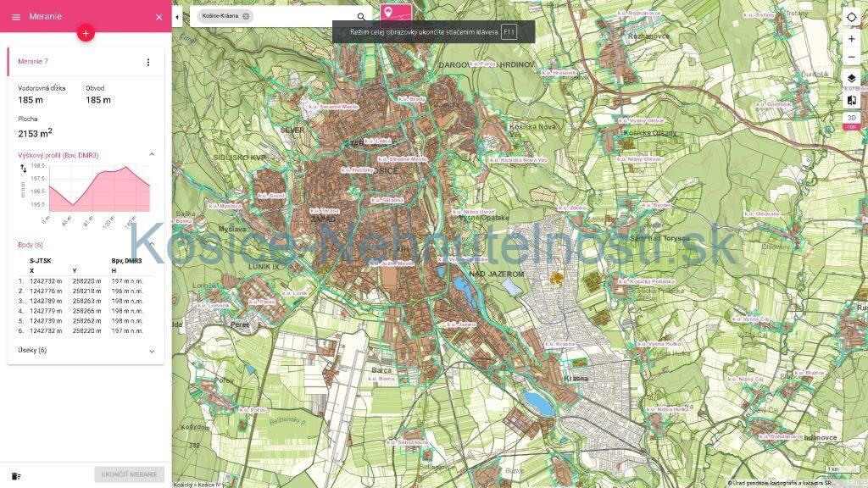Open the hamburger menu beside Meranie
This screenshot has height=488, width=868.
16,17
